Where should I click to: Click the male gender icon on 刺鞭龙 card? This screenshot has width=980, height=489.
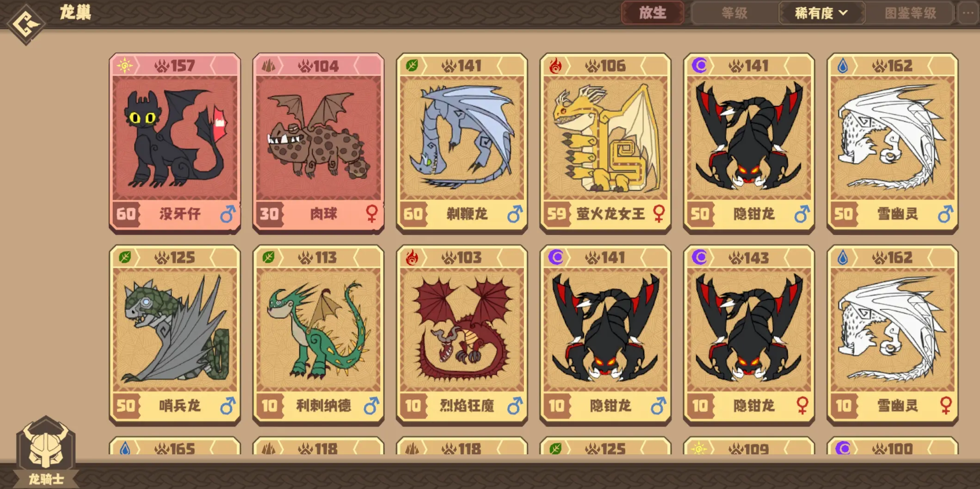coord(515,214)
